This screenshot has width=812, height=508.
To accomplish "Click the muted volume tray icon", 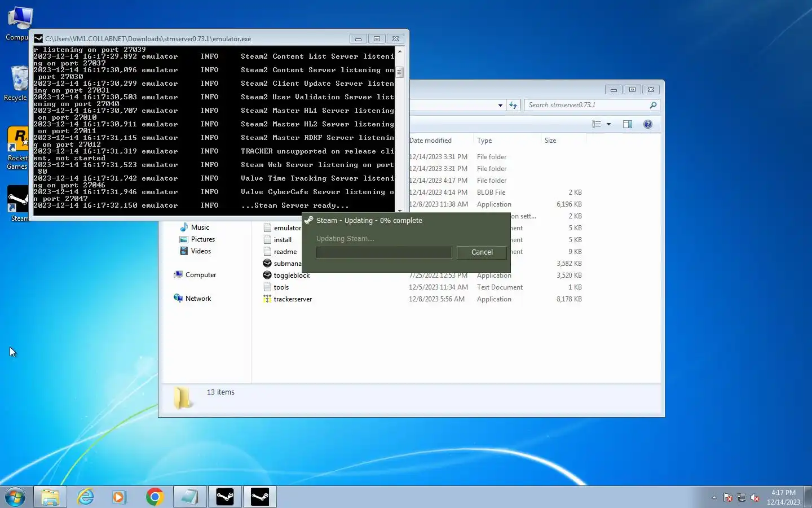I will [755, 497].
